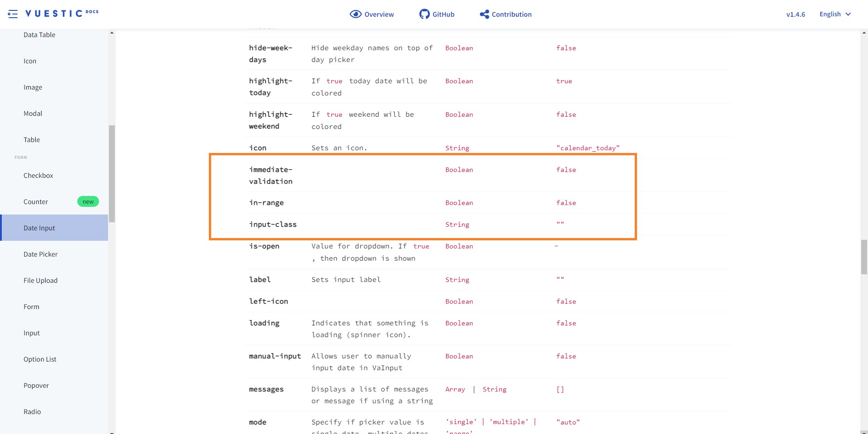Select the Checkbox sidebar entry
This screenshot has width=868, height=434.
[x=38, y=175]
